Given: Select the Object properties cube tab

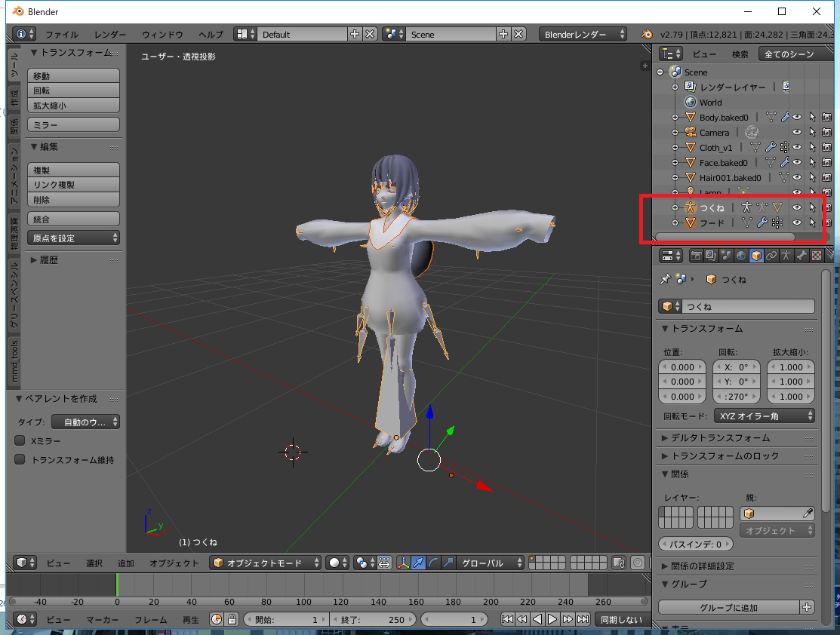Looking at the screenshot, I should click(x=756, y=256).
